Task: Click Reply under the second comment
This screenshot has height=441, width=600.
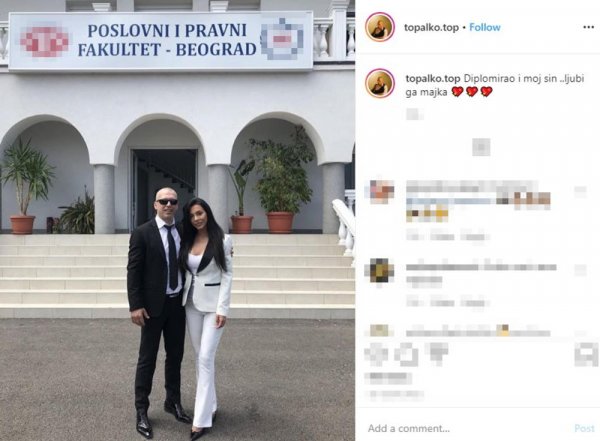Action: (x=474, y=302)
